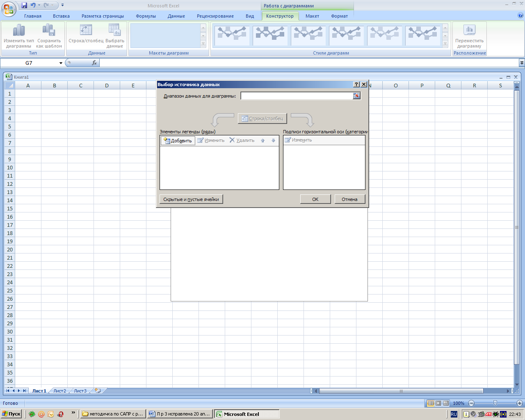Confirm dialog with OK button
Image resolution: width=525 pixels, height=420 pixels.
(315, 199)
